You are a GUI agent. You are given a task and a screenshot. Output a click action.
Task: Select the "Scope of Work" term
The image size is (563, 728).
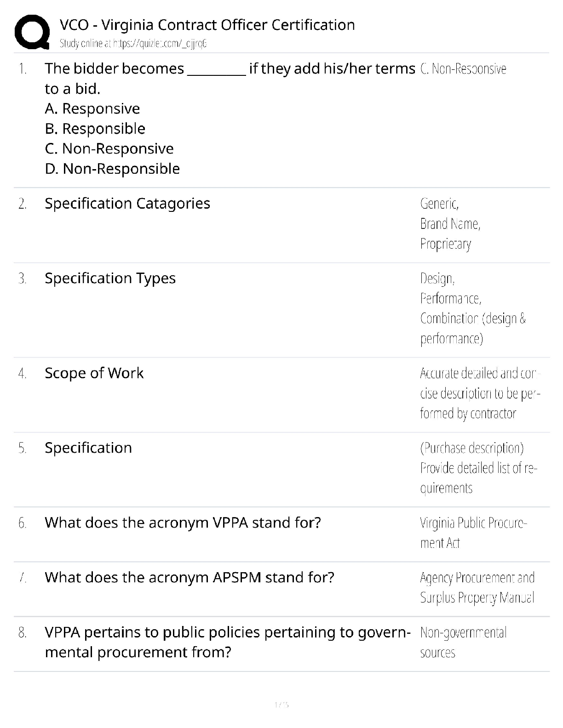(94, 373)
